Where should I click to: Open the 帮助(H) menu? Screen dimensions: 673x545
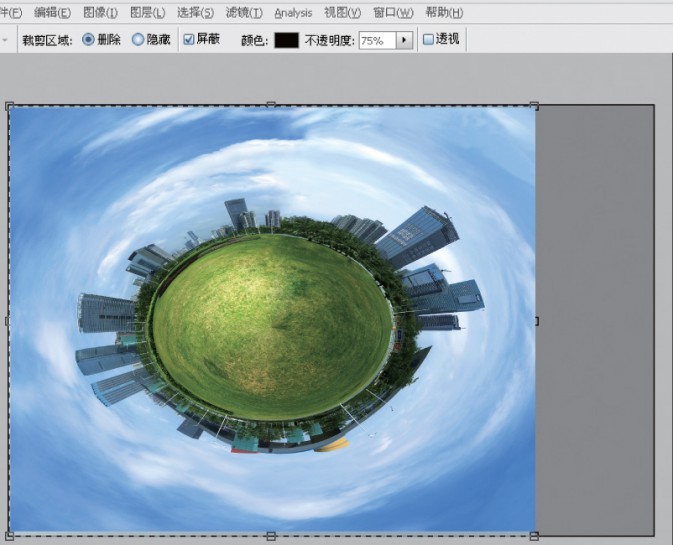click(444, 13)
